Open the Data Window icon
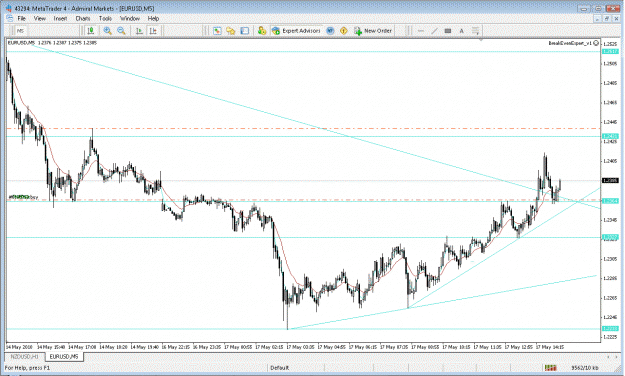The width and height of the screenshot is (625, 376). [x=230, y=31]
